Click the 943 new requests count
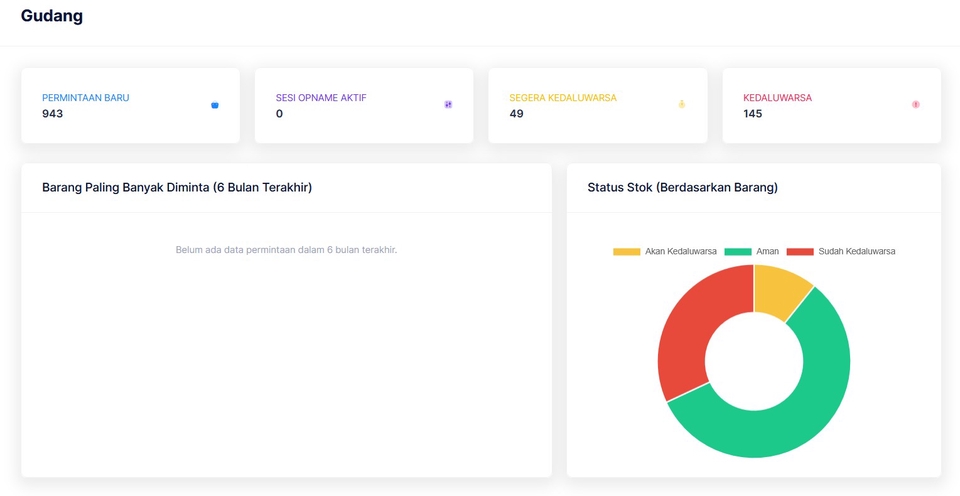The height and width of the screenshot is (496, 960). click(x=52, y=114)
